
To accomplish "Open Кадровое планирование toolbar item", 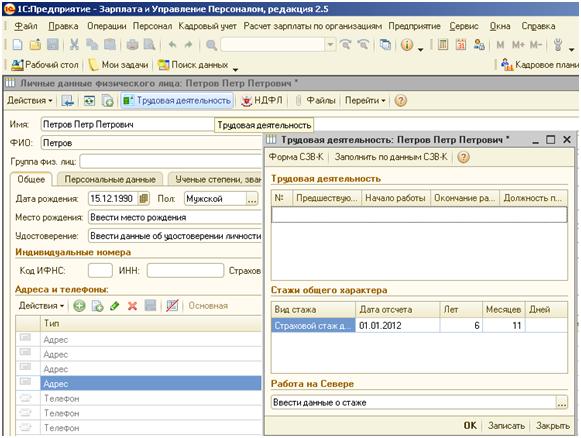I will tap(540, 65).
